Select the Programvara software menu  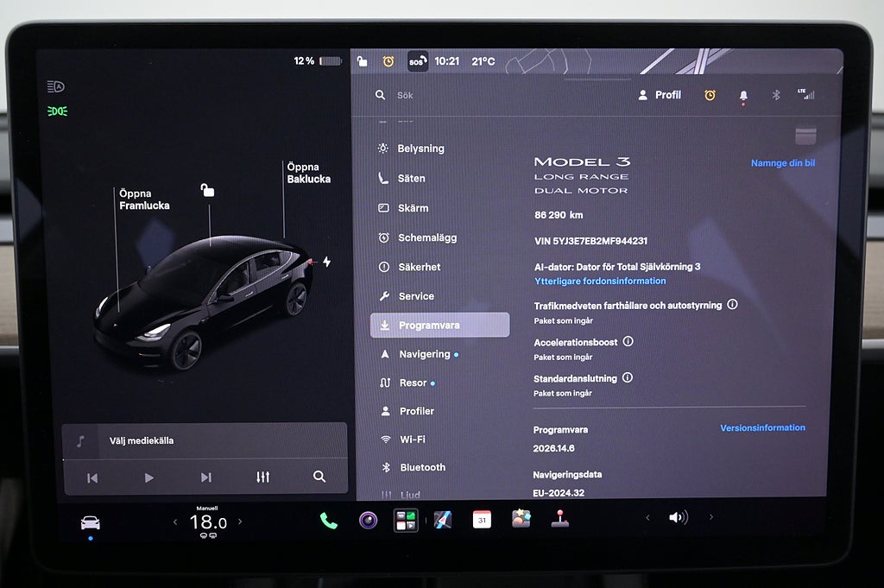(x=439, y=326)
